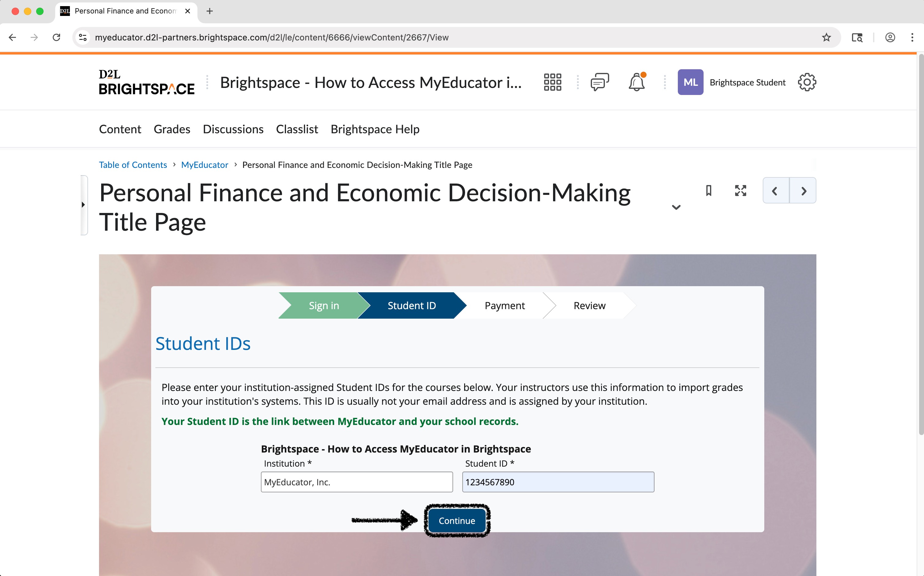The height and width of the screenshot is (576, 924).
Task: Expand the topic title dropdown chevron
Action: tap(676, 207)
